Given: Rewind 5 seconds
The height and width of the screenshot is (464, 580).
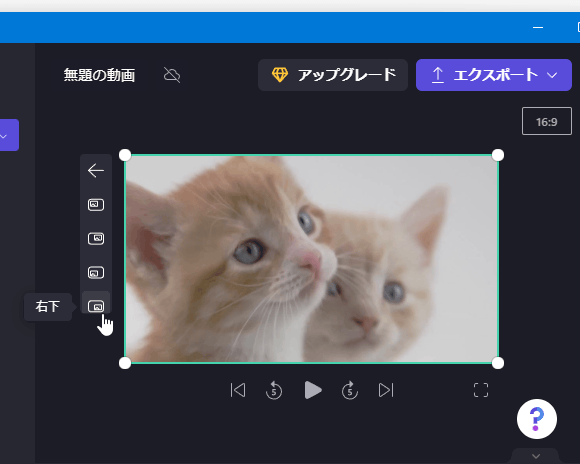Looking at the screenshot, I should 274,390.
